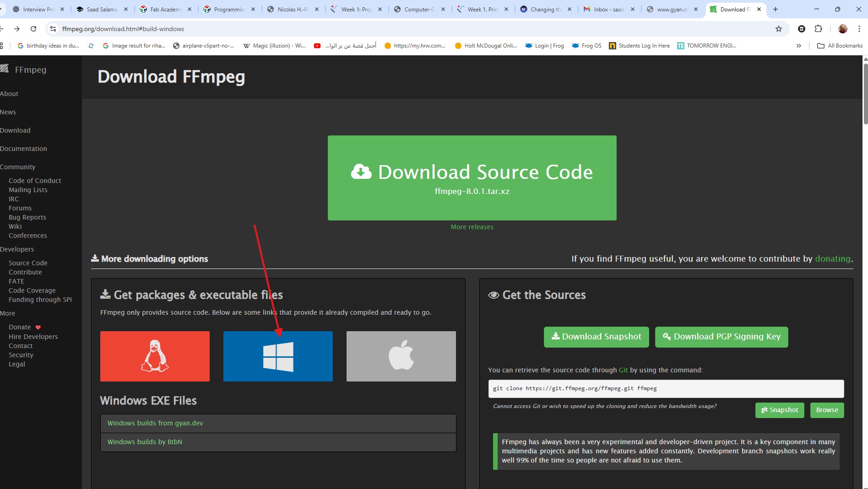
Task: Open the Image result for riha... bookmark
Action: 134,46
